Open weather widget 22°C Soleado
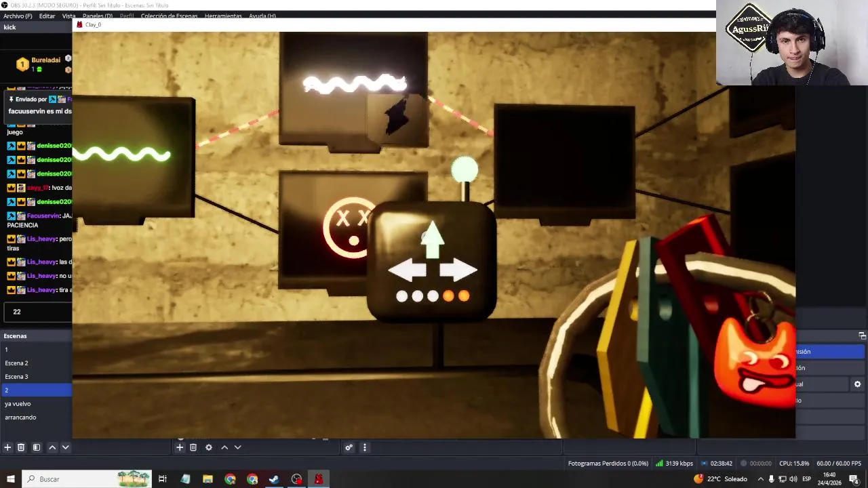 720,479
